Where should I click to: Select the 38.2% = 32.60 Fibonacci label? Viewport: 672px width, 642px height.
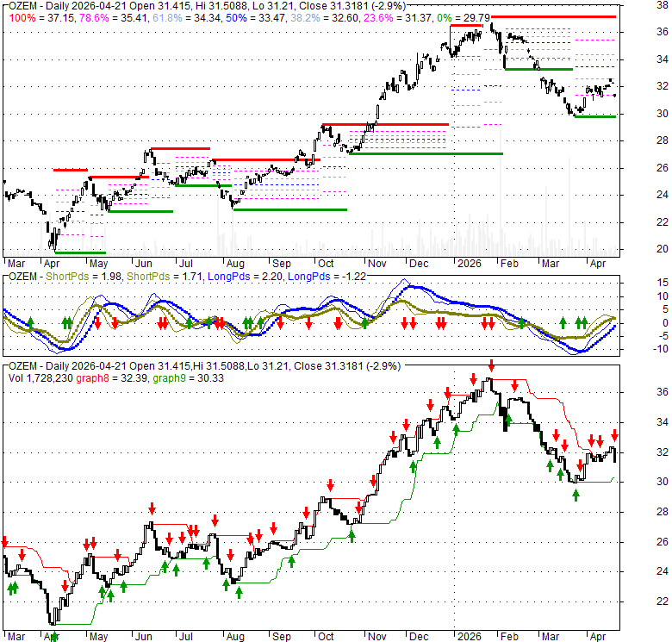click(325, 18)
